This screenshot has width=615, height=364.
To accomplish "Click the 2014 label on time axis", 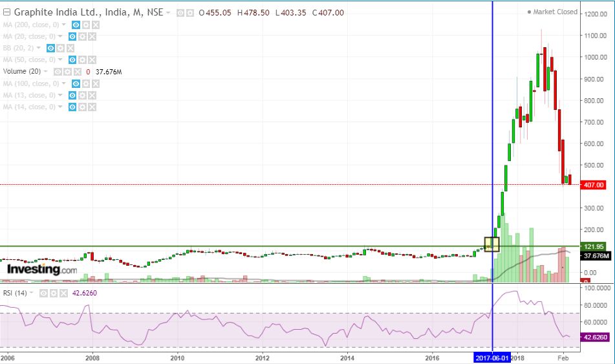I will tap(347, 358).
